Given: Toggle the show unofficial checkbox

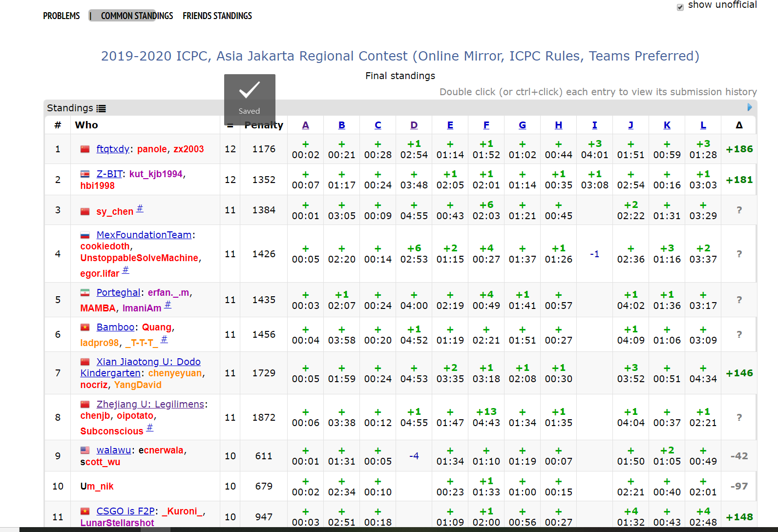Looking at the screenshot, I should [x=680, y=7].
